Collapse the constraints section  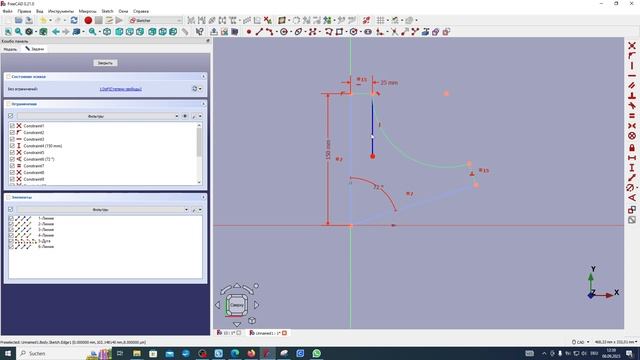203,104
